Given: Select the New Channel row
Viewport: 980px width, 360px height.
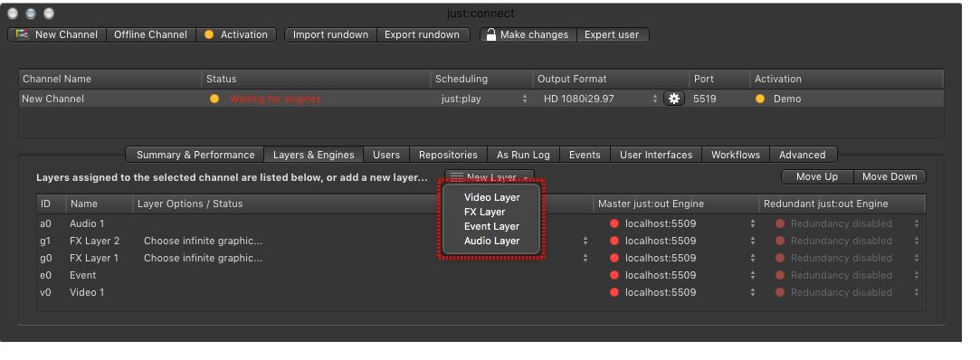Looking at the screenshot, I should pyautogui.click(x=480, y=99).
